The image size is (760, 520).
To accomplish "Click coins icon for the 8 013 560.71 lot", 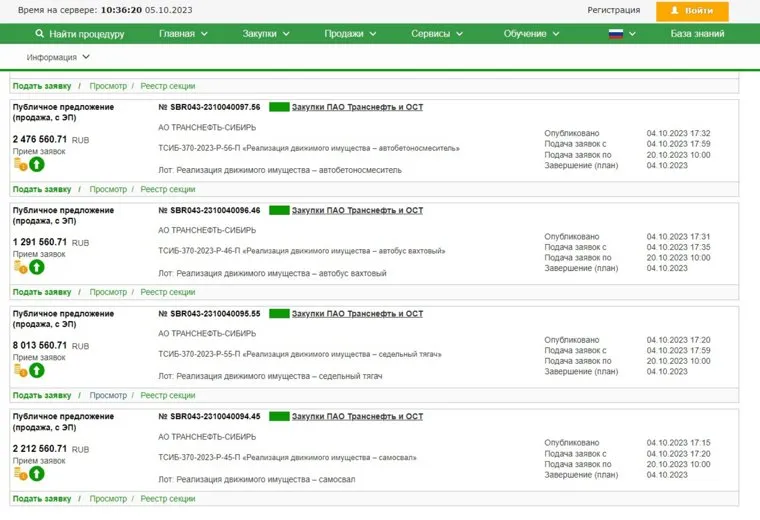I will click(20, 370).
